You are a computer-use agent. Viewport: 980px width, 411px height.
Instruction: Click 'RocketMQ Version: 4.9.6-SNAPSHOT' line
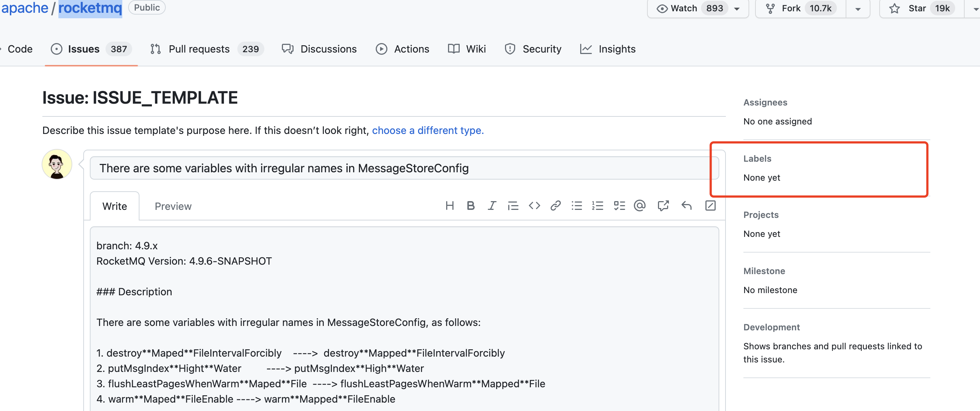(184, 261)
